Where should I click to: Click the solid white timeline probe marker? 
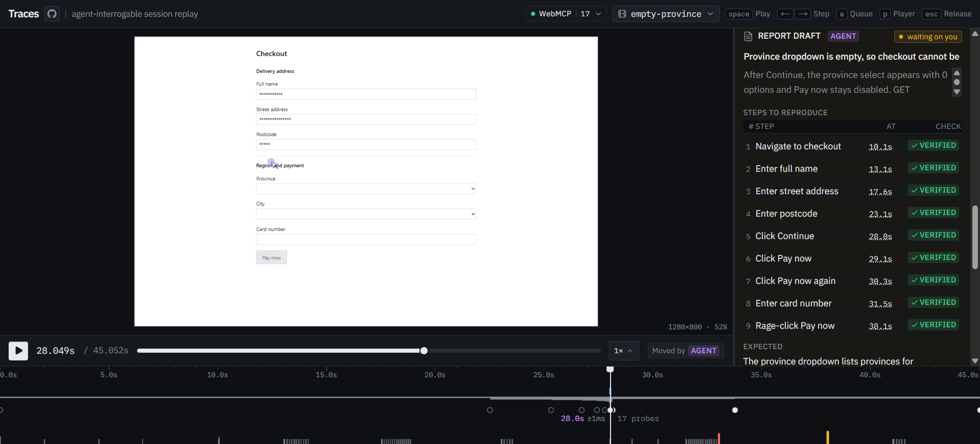735,410
